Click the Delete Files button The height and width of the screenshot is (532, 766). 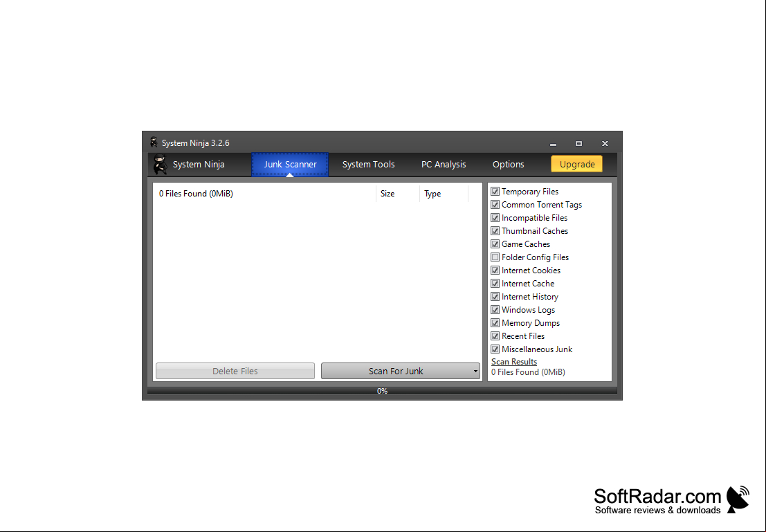[x=235, y=372]
